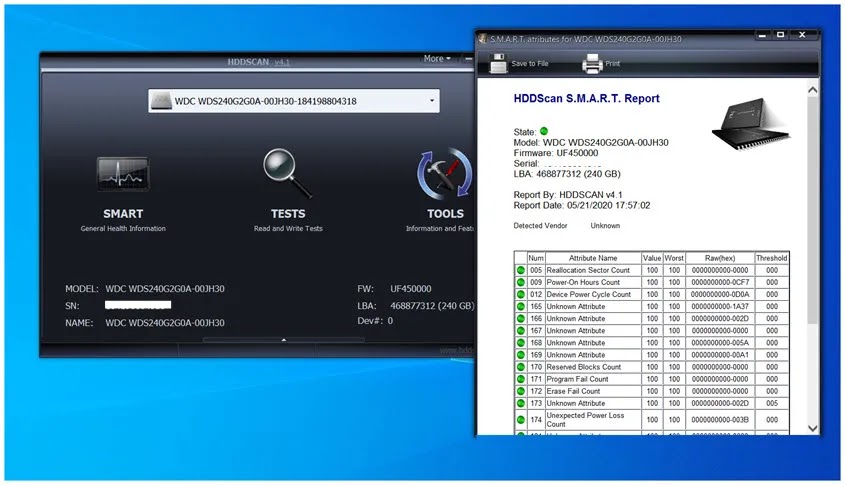The width and height of the screenshot is (845, 485).
Task: Select Erase Fail Count attribute name
Action: point(573,391)
